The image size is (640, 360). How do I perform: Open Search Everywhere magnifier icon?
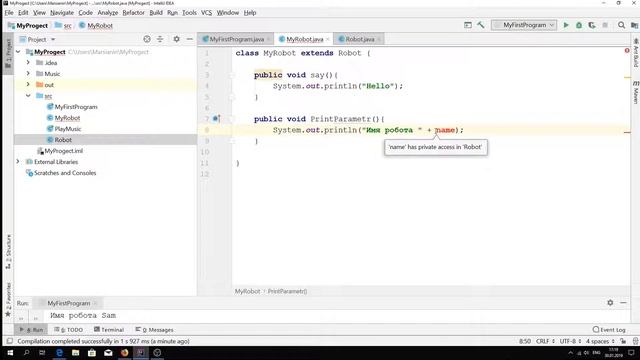(x=621, y=25)
